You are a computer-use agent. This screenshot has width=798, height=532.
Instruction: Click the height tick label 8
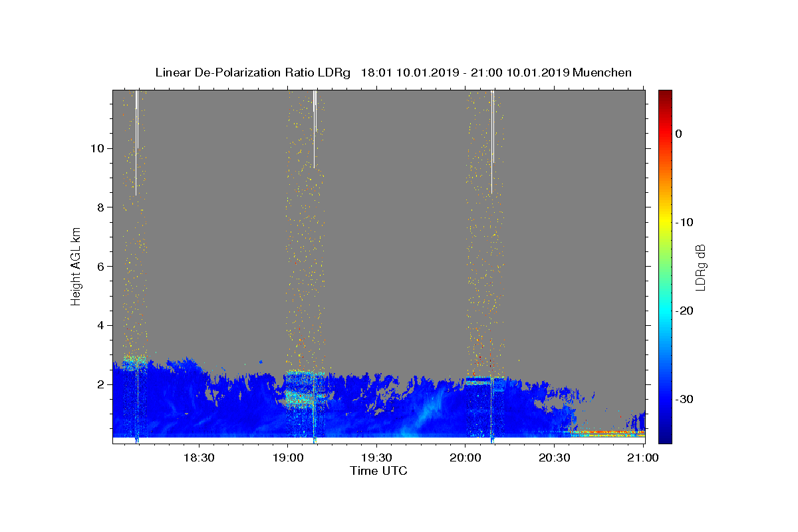pyautogui.click(x=100, y=207)
